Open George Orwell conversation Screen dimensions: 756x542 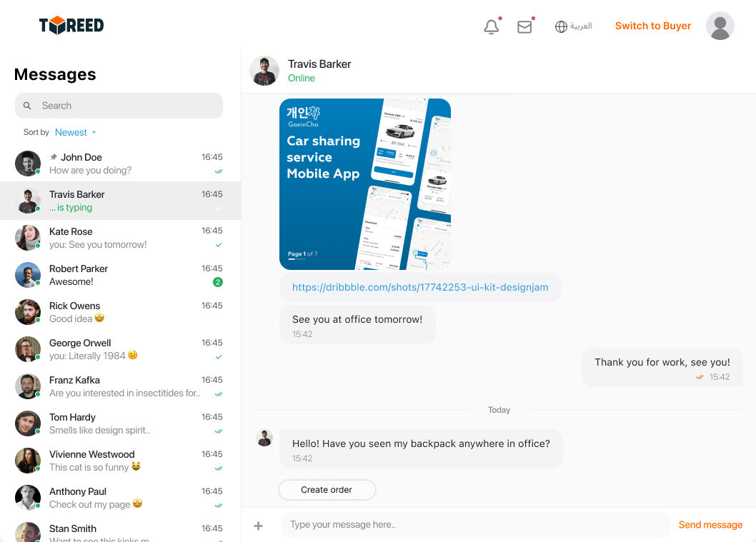121,348
